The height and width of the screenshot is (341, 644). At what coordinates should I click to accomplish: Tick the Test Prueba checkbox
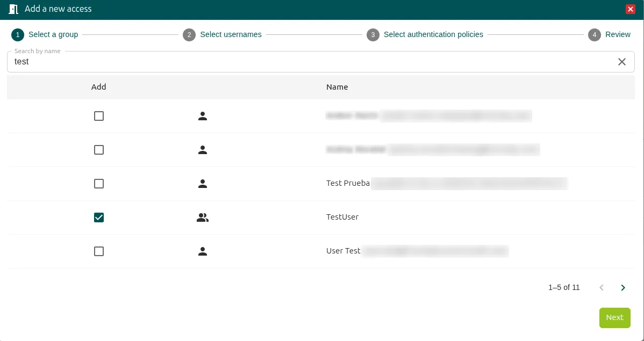click(98, 184)
